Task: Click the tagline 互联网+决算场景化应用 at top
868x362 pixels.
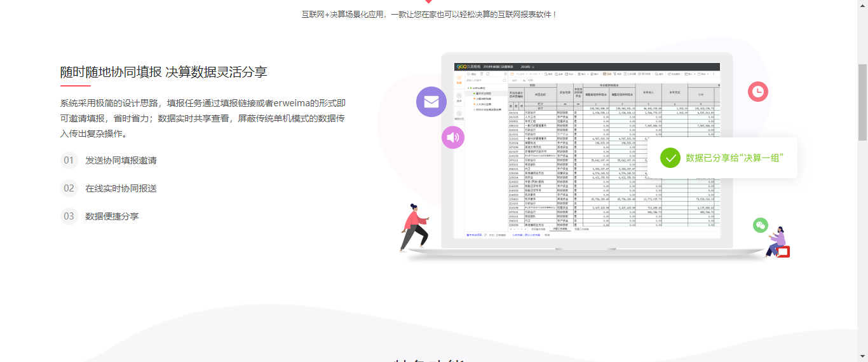Action: 430,14
